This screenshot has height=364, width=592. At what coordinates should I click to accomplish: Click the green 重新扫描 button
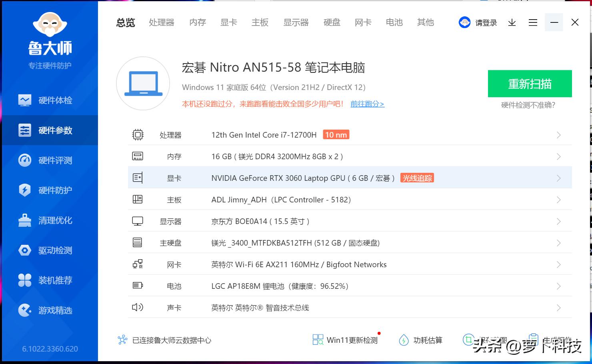[530, 84]
